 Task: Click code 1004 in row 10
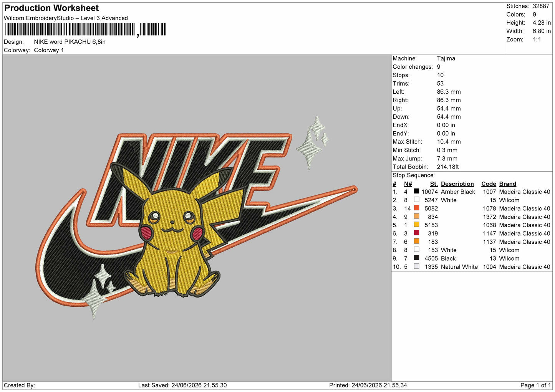(489, 267)
